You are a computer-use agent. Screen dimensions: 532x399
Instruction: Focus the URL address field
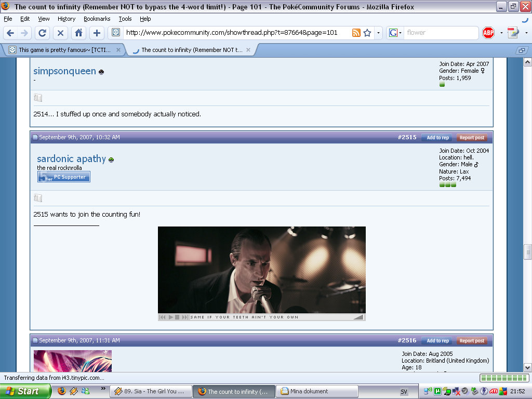237,33
